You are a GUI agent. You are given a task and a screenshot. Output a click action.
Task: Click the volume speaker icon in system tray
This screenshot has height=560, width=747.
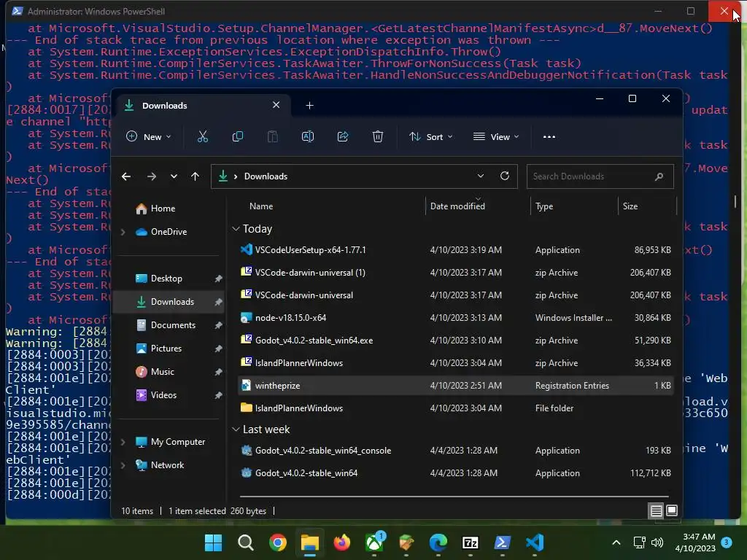point(657,542)
